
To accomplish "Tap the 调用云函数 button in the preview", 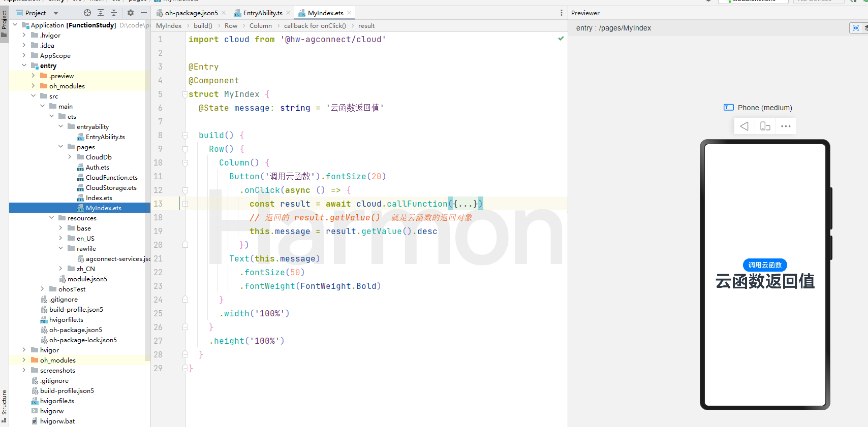I will coord(765,265).
